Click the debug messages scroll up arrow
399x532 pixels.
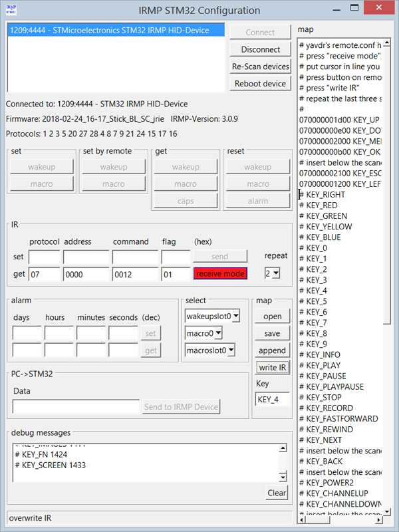283,448
